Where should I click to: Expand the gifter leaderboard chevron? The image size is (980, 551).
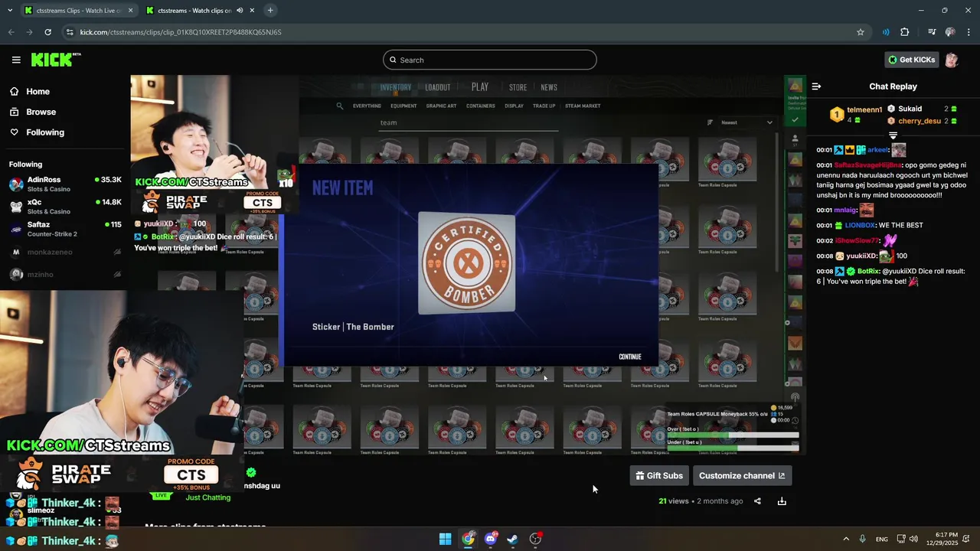coord(893,135)
